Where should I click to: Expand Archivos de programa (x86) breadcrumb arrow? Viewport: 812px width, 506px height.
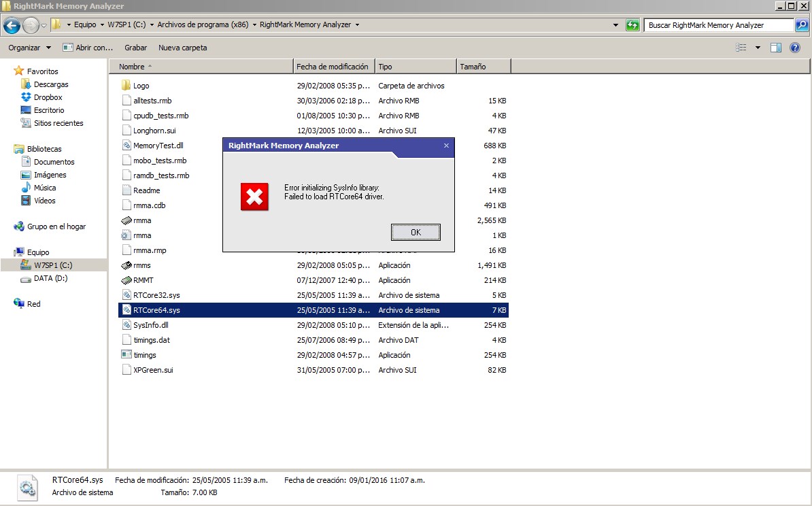254,25
